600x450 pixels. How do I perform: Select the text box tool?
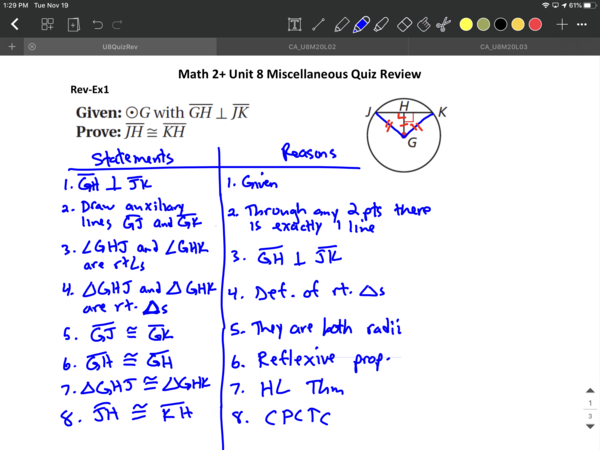pos(295,23)
